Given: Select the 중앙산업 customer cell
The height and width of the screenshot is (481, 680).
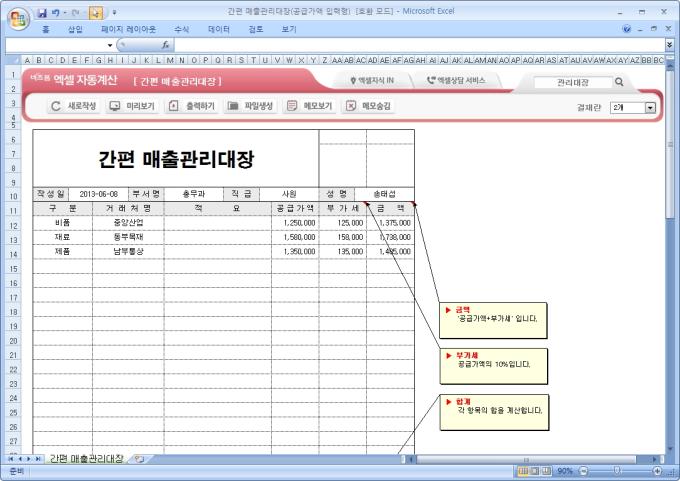Looking at the screenshot, I should pos(128,223).
